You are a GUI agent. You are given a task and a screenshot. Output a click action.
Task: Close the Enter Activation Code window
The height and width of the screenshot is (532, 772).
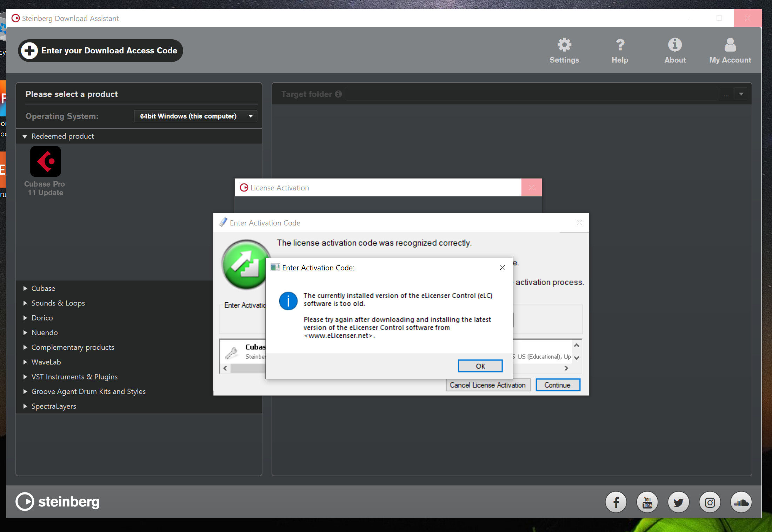pyautogui.click(x=579, y=223)
